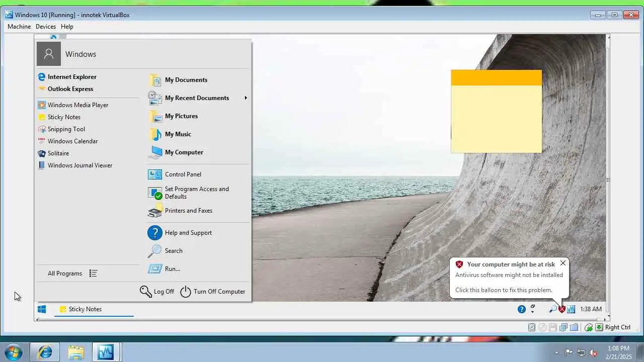Click the Windows user avatar picture
644x362 pixels.
tap(49, 54)
